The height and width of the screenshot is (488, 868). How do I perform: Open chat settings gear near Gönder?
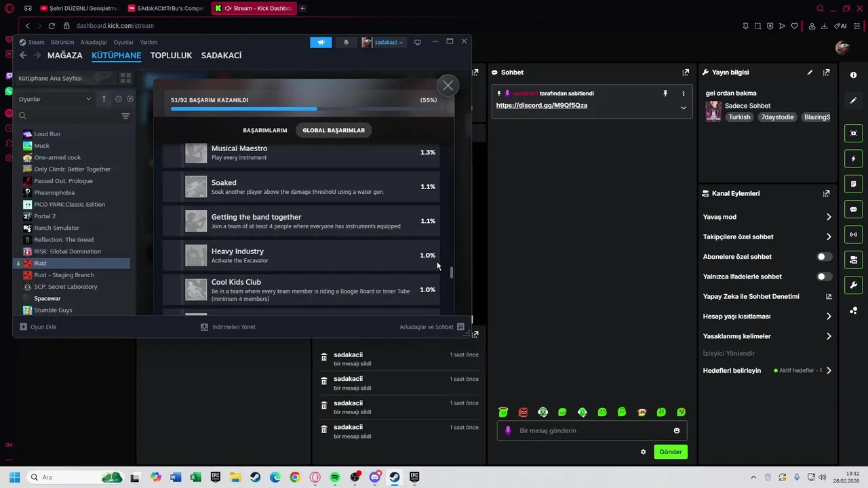coord(643,452)
